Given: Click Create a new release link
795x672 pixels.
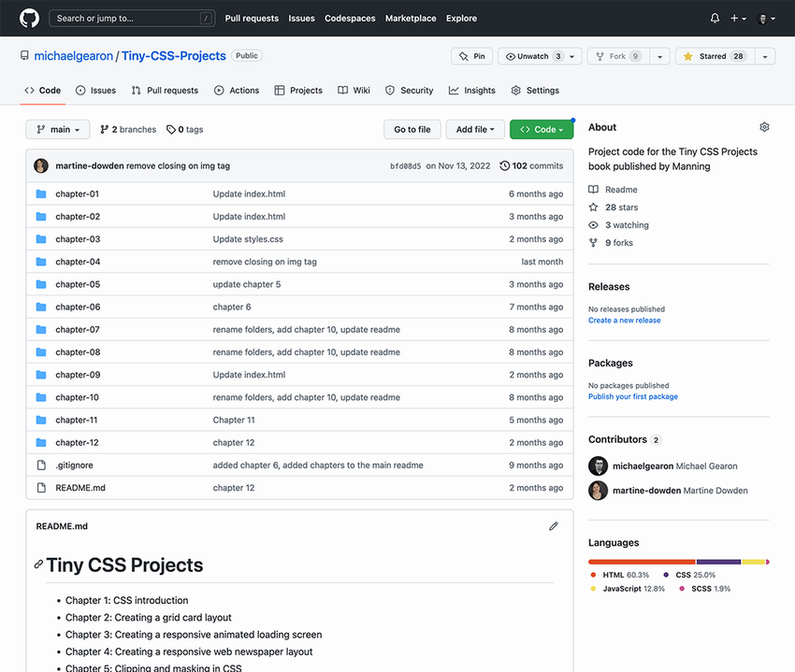Looking at the screenshot, I should click(x=624, y=320).
